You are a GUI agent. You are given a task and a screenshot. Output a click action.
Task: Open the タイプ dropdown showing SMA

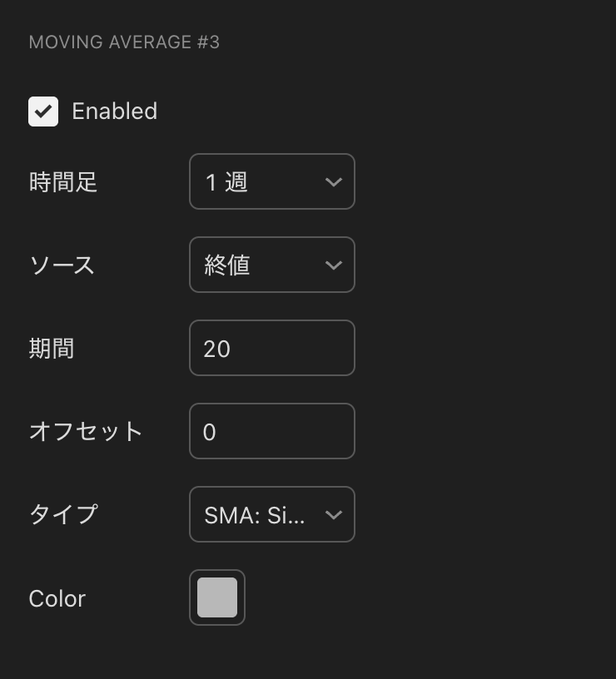tap(272, 514)
